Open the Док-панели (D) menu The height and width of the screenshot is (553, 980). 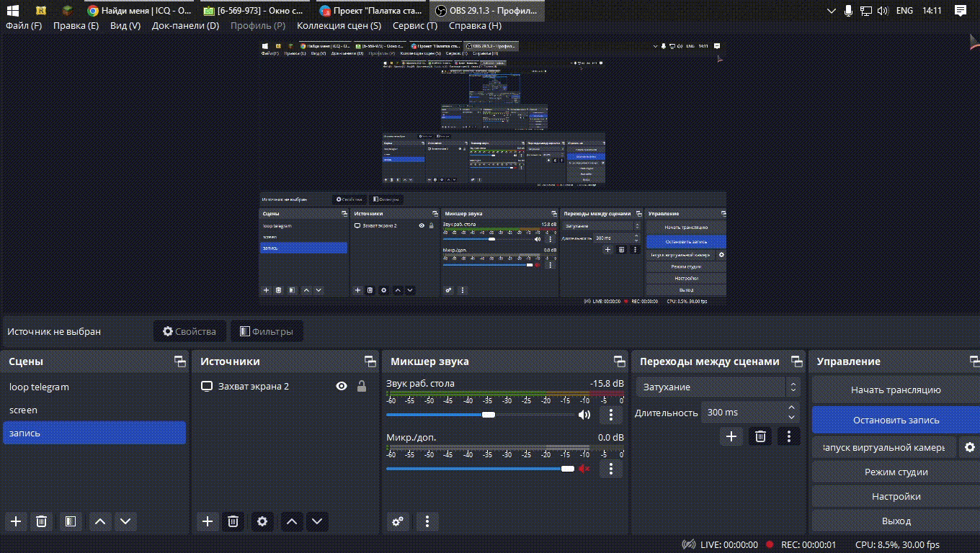pos(185,25)
